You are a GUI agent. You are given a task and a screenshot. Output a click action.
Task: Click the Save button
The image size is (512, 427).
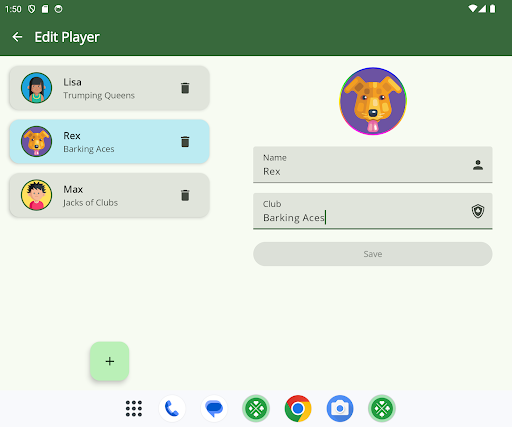tap(373, 254)
